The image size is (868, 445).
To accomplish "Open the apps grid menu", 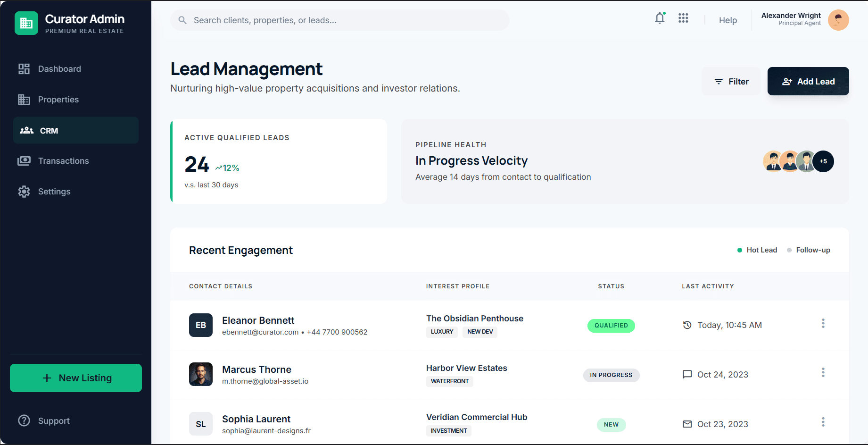I will (x=683, y=17).
